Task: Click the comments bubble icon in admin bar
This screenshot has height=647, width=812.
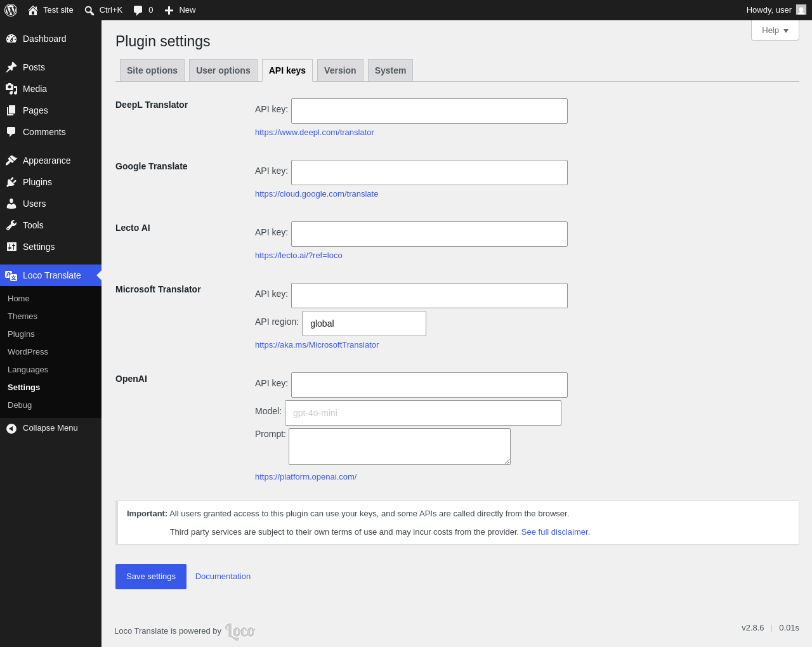Action: 138,10
